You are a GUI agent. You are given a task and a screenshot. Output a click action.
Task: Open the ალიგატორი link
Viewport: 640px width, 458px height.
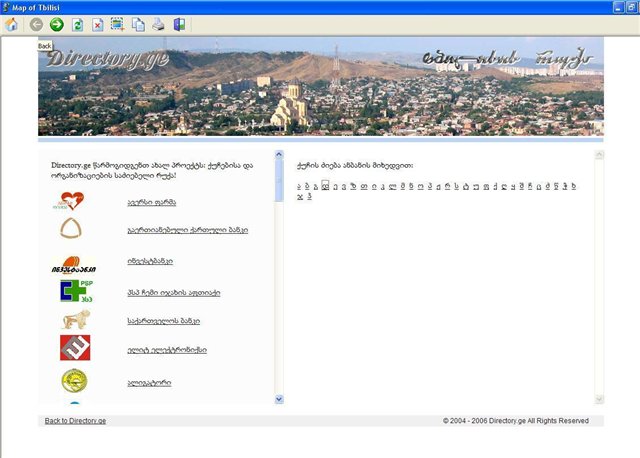(149, 383)
